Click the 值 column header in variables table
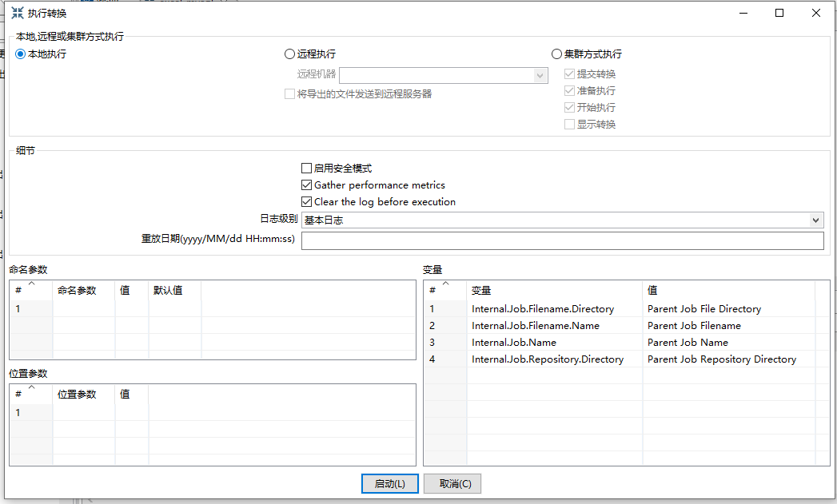 point(729,290)
